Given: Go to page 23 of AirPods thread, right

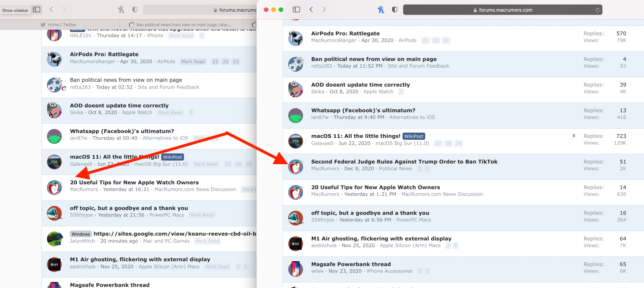Looking at the screenshot, I should click(446, 41).
